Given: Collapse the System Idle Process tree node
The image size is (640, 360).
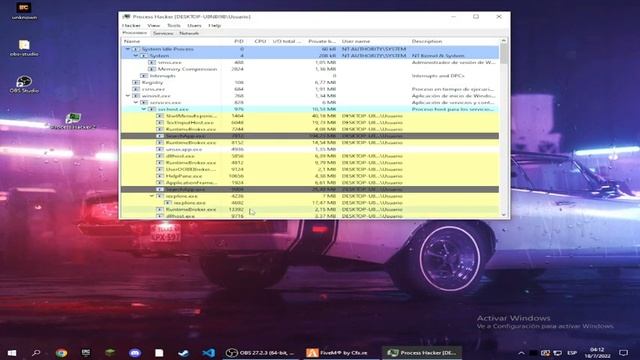Looking at the screenshot, I should coord(127,49).
